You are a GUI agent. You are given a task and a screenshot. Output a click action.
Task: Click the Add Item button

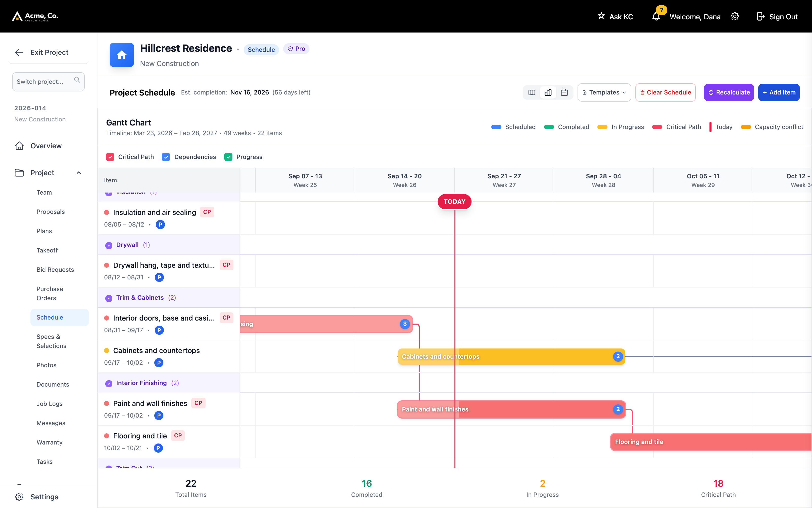[x=779, y=92]
